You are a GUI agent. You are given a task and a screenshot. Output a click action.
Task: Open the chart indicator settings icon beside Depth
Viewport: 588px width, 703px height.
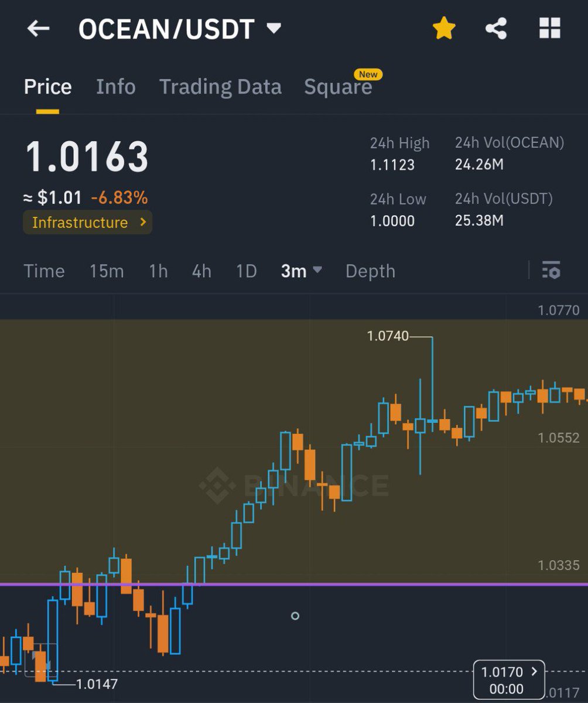pos(551,271)
